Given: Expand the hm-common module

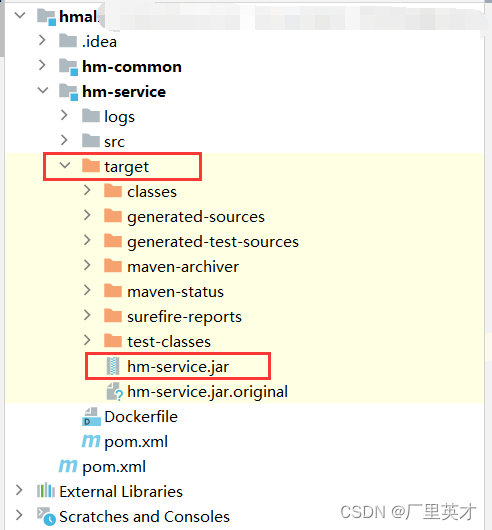Looking at the screenshot, I should click(x=42, y=65).
